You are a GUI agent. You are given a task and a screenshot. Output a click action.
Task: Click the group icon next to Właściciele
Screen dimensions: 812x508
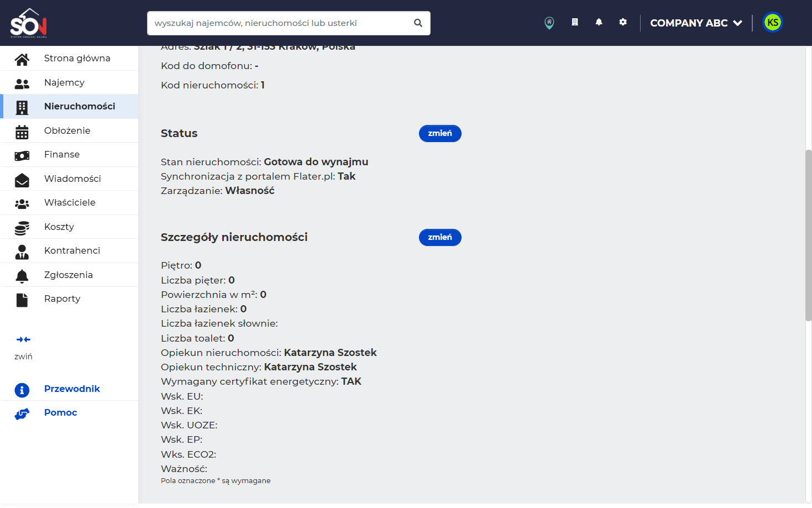tap(22, 203)
